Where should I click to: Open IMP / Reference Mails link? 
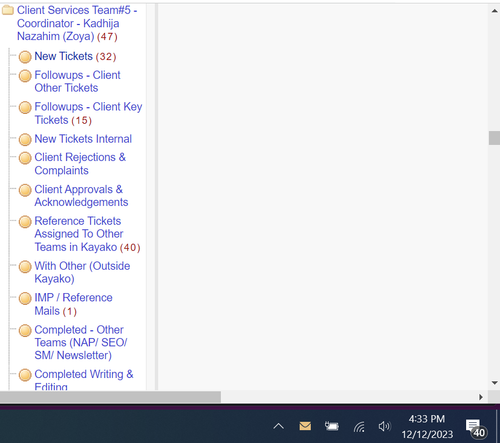tap(73, 304)
